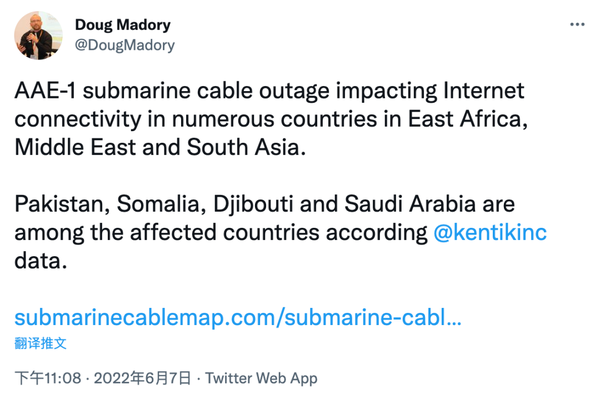
Task: Click the word Djibouti in the tweet
Action: pyautogui.click(x=253, y=204)
